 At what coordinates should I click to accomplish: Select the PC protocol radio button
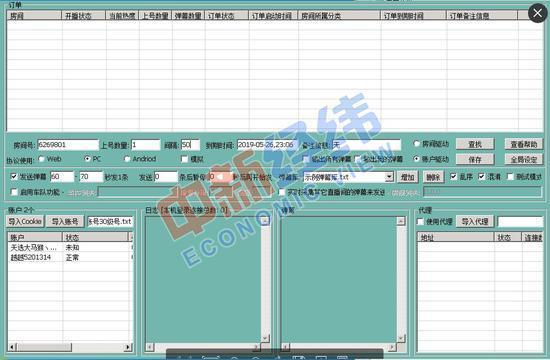click(87, 159)
